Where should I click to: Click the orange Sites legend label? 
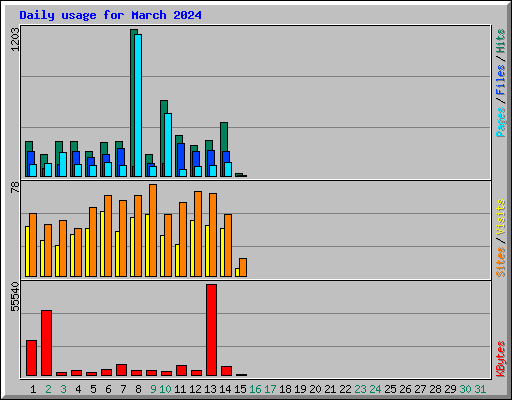(500, 262)
